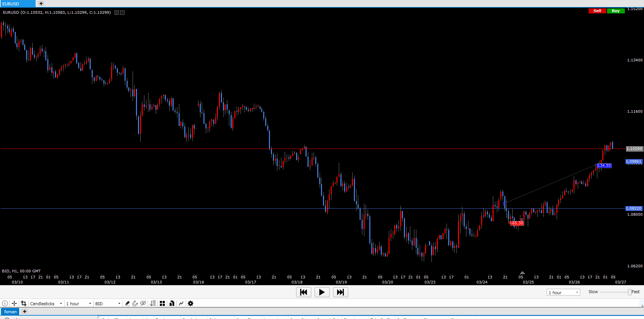The height and width of the screenshot is (319, 644).
Task: Open chart settings gear in bottom toolbar
Action: tap(191, 304)
